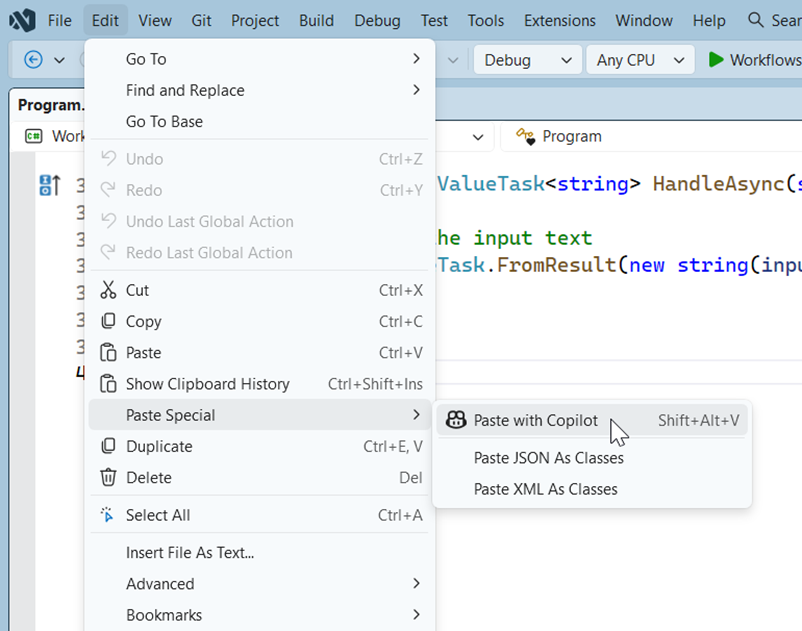Open the Any CPU platform dropdown

[x=639, y=59]
